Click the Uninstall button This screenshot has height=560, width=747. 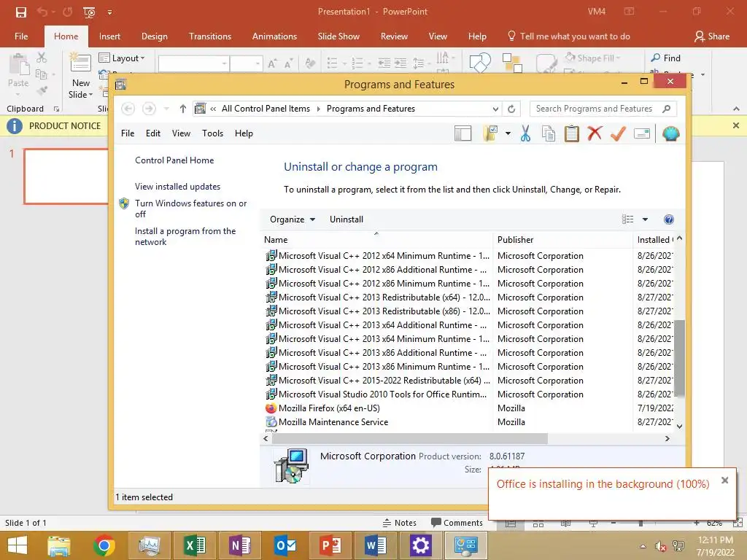347,219
